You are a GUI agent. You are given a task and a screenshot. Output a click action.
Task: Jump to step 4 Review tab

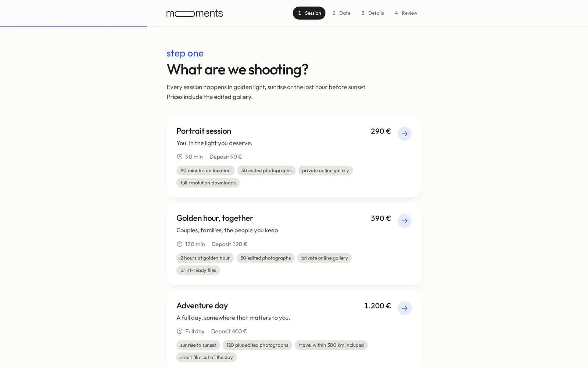point(406,13)
